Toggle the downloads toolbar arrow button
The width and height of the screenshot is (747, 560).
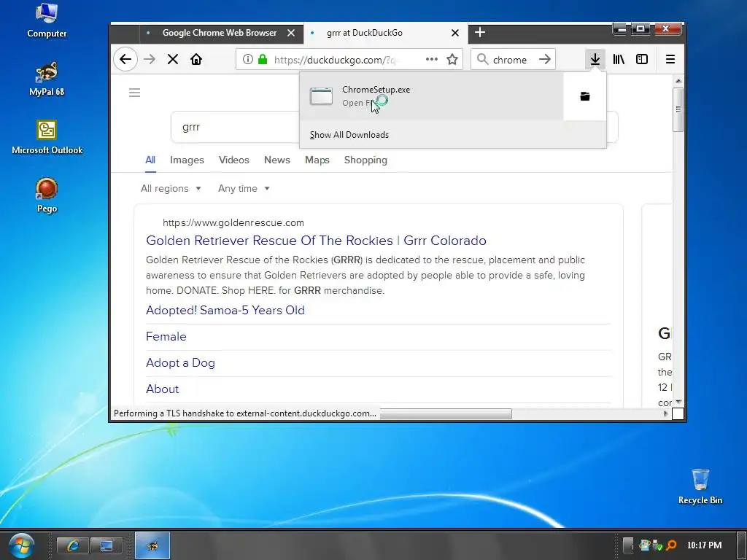coord(595,60)
